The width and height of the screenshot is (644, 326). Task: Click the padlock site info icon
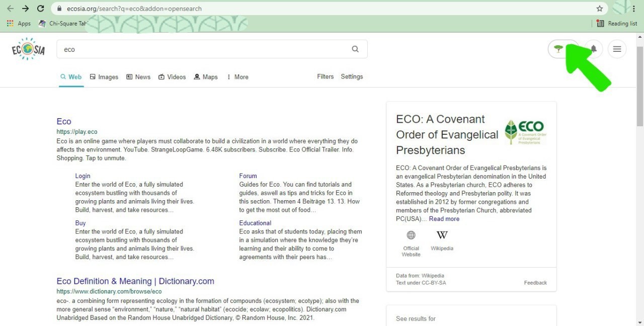[59, 9]
